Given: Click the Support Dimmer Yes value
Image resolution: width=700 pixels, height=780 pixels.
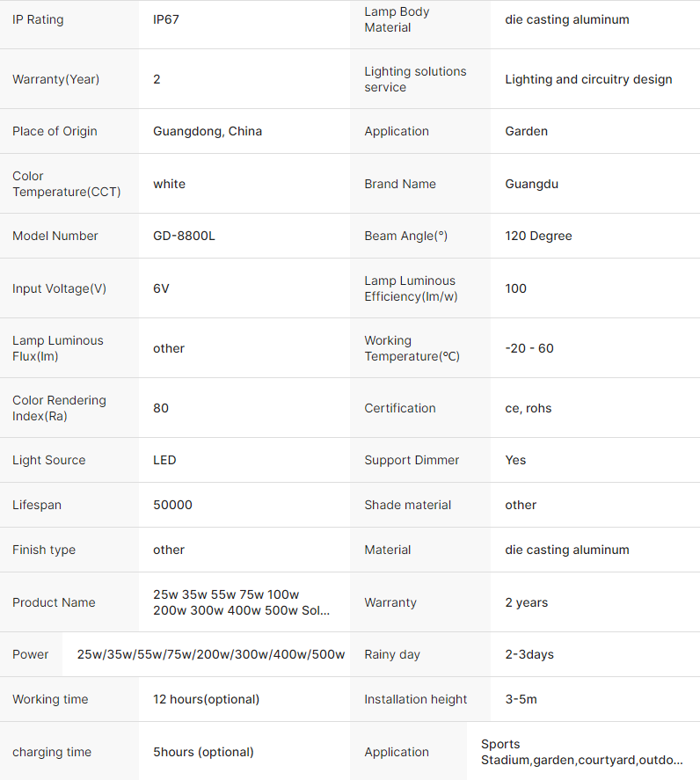Looking at the screenshot, I should [x=515, y=460].
